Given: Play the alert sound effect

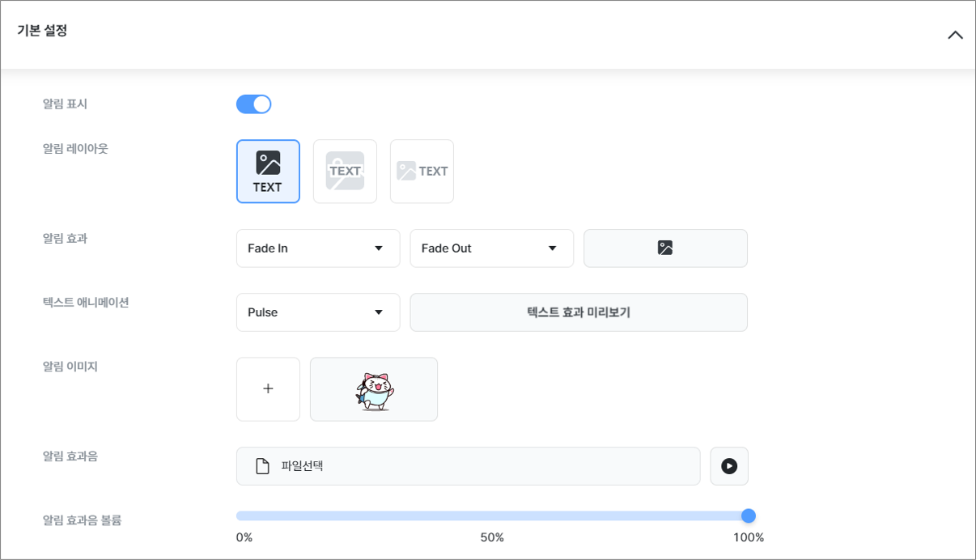Looking at the screenshot, I should click(729, 466).
